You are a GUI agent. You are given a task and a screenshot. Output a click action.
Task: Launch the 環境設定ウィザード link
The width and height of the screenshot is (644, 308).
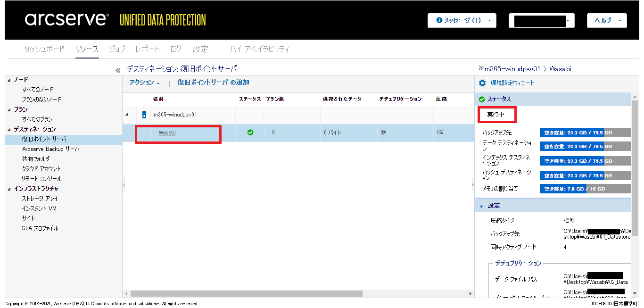(x=513, y=83)
